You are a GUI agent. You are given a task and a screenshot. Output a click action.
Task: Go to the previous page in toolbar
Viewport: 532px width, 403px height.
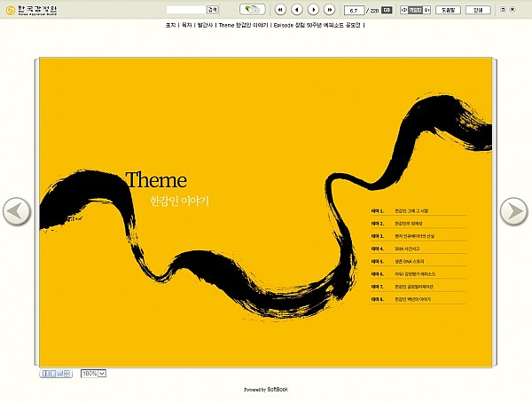(297, 10)
